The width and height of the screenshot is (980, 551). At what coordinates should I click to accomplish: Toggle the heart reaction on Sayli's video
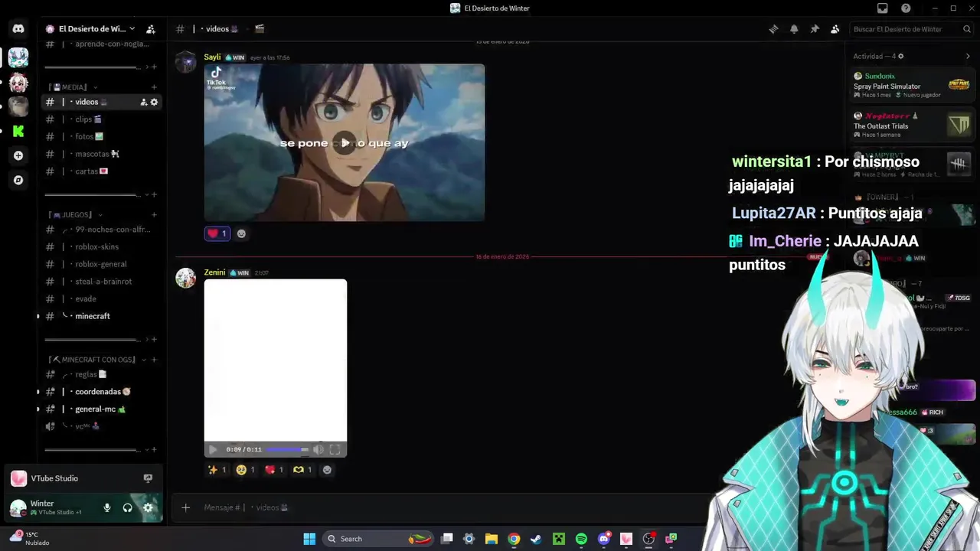tap(217, 233)
